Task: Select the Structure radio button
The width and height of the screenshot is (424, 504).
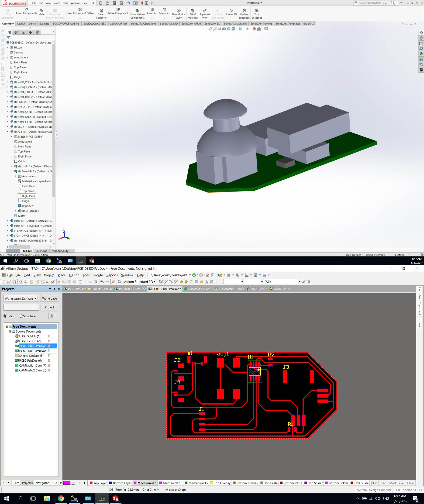Action: coord(21,316)
